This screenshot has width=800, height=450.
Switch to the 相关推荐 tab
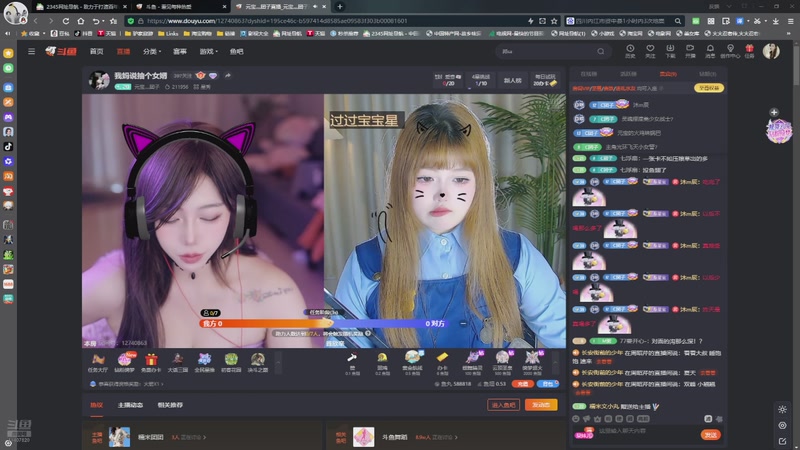click(x=170, y=405)
